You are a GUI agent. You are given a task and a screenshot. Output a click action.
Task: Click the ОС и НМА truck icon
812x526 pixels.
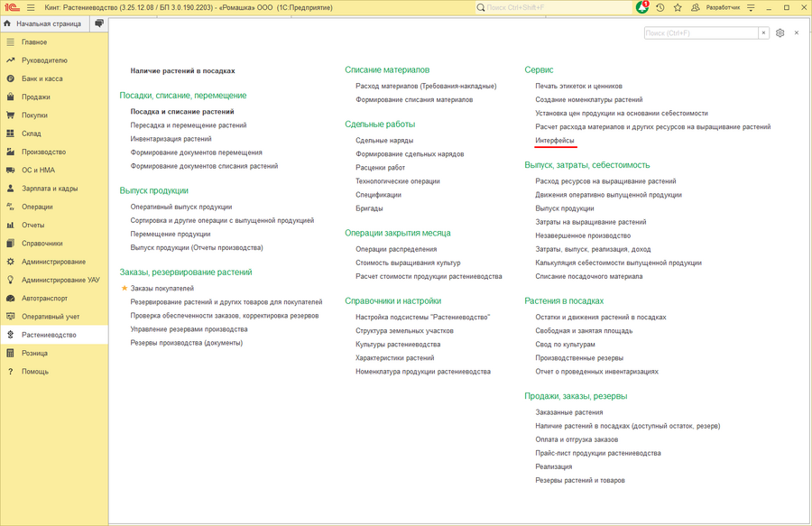10,170
